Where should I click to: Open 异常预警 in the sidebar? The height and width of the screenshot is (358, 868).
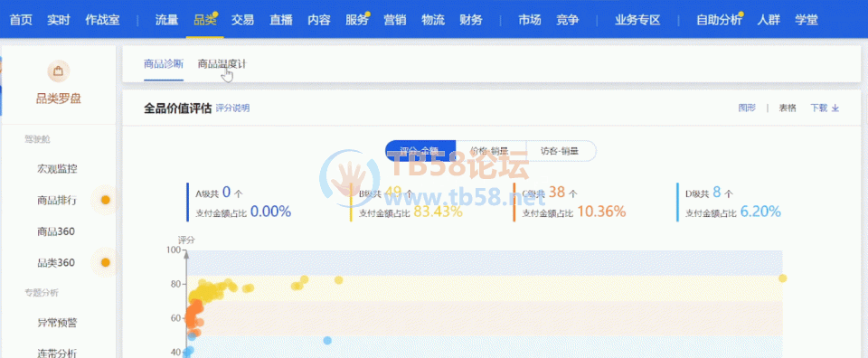tap(57, 322)
